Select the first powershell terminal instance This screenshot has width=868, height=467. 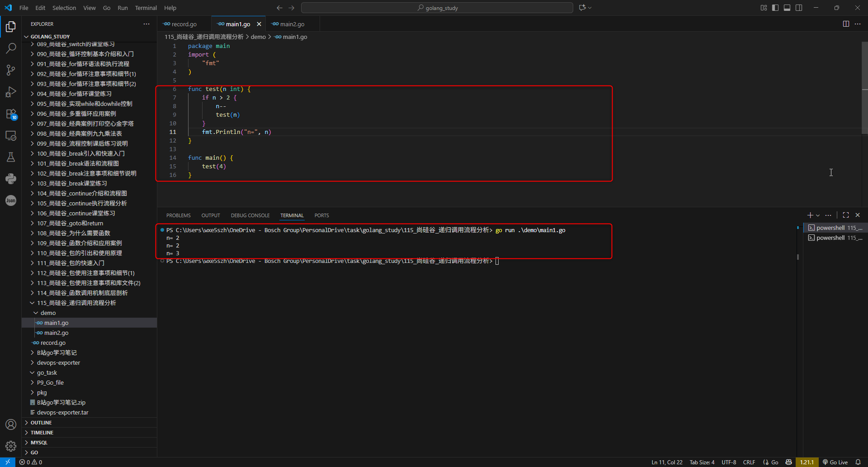[835, 228]
